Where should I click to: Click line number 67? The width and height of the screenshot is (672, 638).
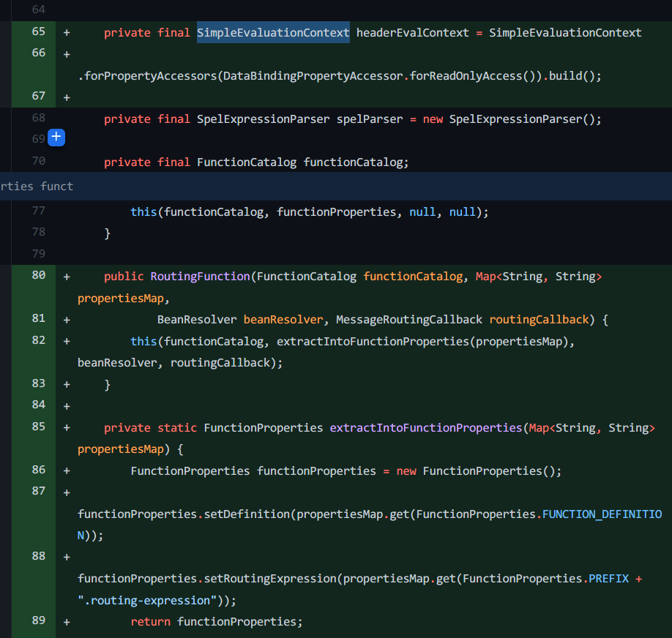(39, 96)
